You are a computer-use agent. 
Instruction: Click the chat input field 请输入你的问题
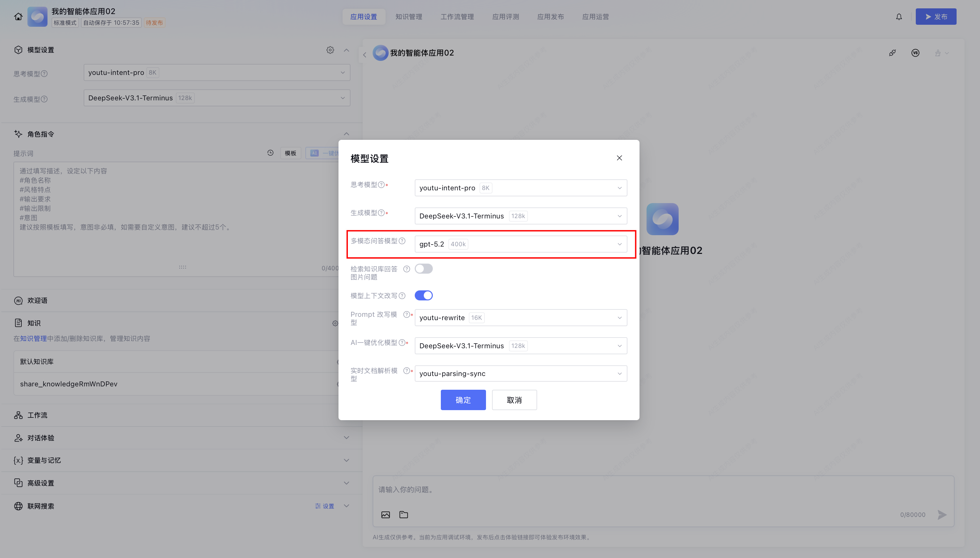[651, 490]
